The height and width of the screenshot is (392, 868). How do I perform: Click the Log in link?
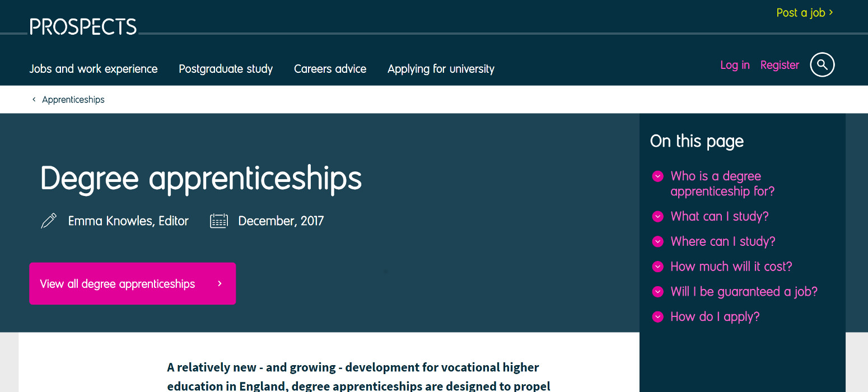click(735, 65)
